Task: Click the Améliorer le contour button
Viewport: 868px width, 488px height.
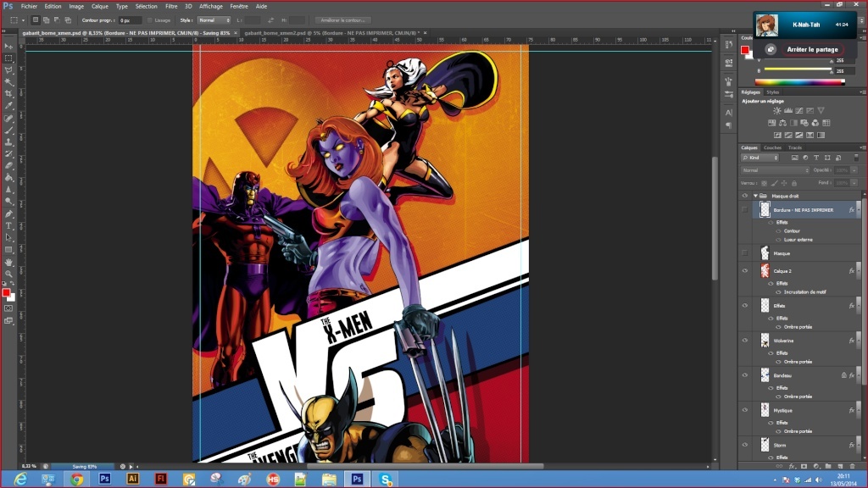Action: (342, 20)
